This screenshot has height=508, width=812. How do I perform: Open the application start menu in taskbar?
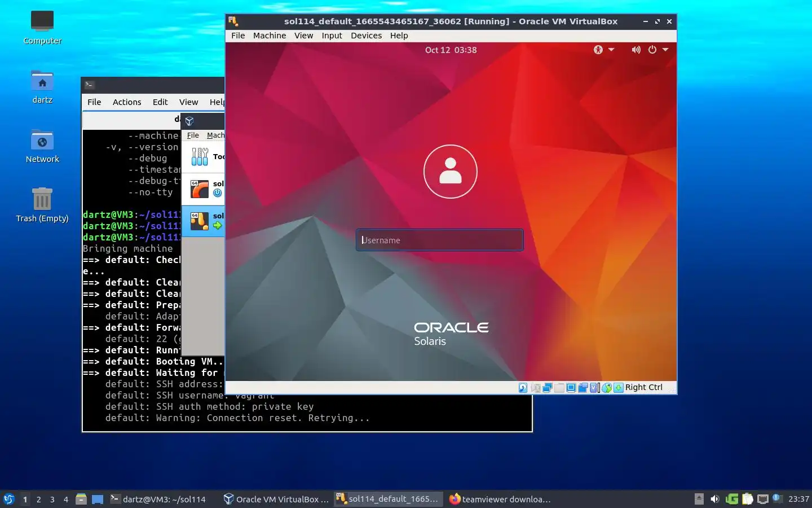(9, 499)
